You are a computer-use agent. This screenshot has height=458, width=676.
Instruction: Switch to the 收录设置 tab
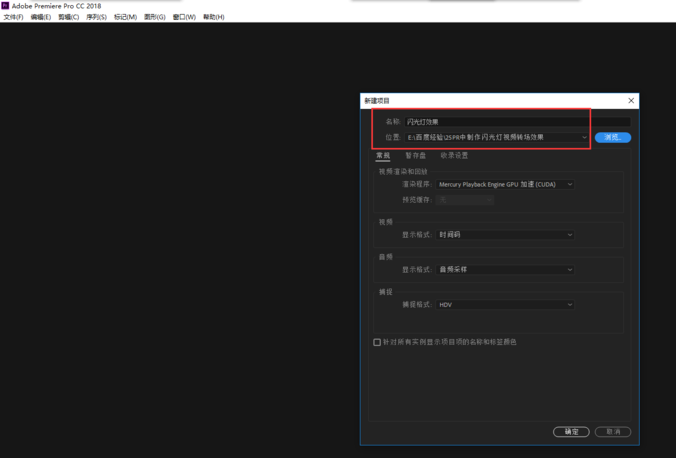(454, 155)
